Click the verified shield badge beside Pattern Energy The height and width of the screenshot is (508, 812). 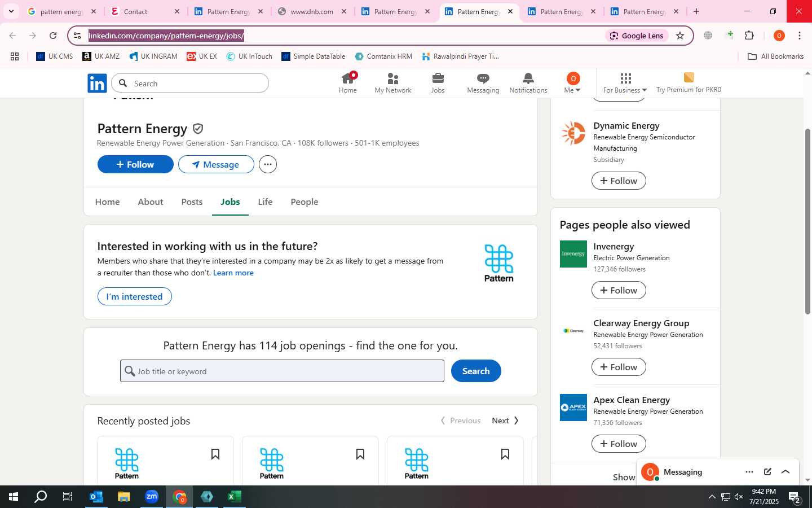coord(198,129)
